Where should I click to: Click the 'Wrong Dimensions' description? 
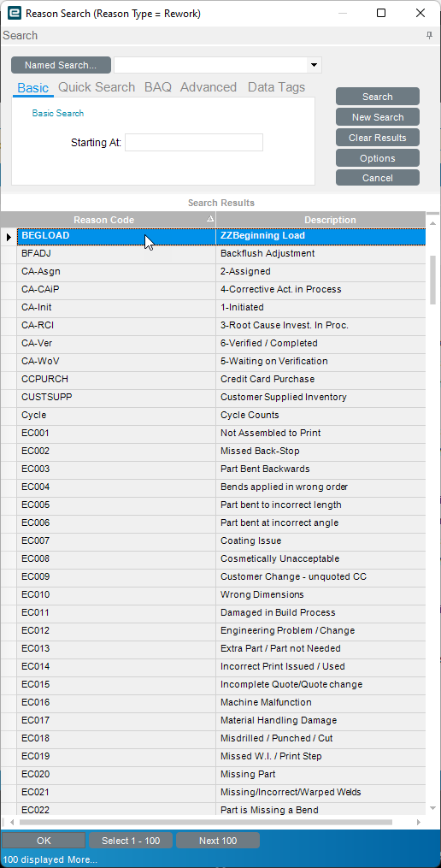[x=262, y=594]
